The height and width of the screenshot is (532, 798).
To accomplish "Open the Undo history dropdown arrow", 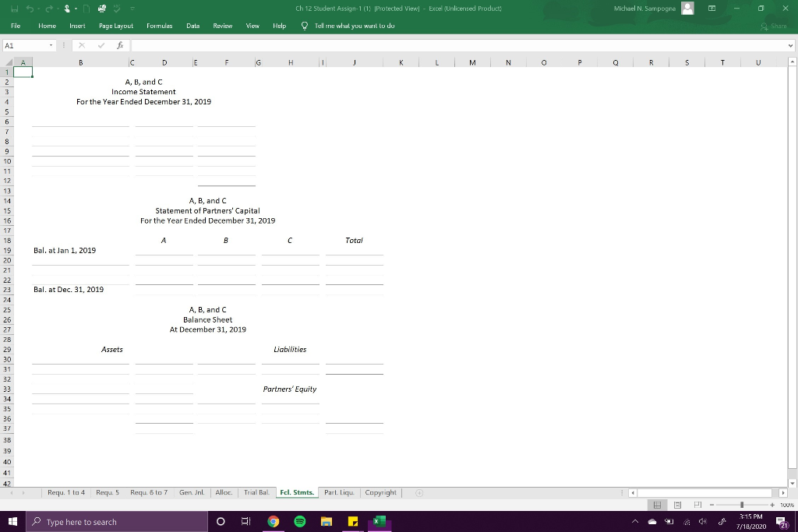I will tap(39, 9).
